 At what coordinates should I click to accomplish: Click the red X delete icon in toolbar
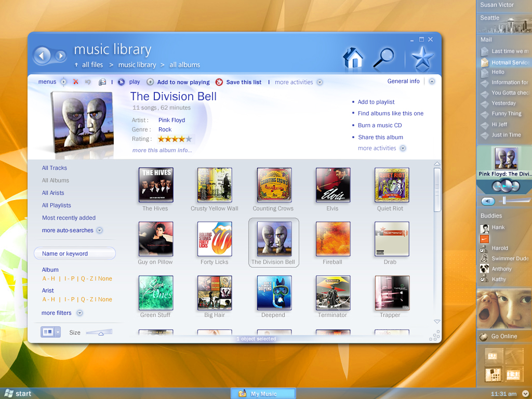76,82
